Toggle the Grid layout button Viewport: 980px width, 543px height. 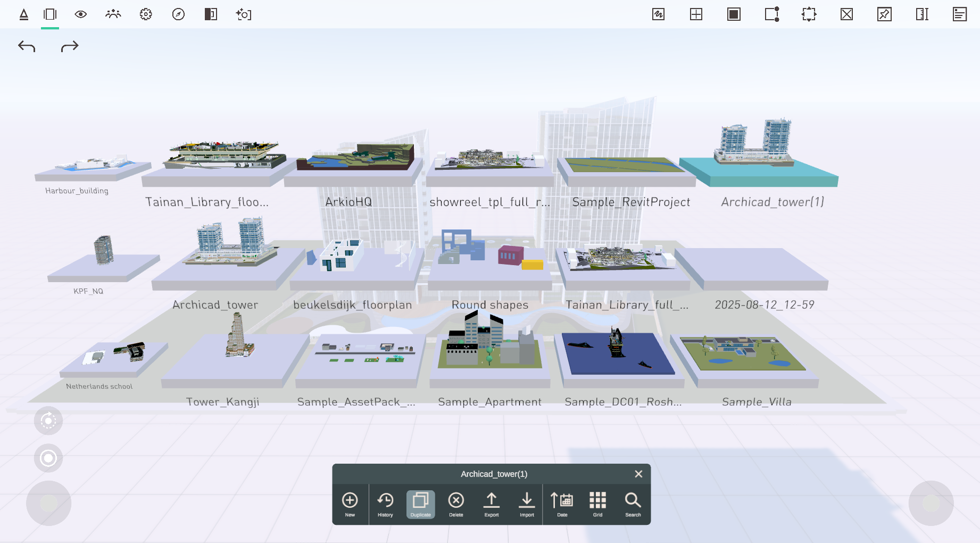click(598, 504)
